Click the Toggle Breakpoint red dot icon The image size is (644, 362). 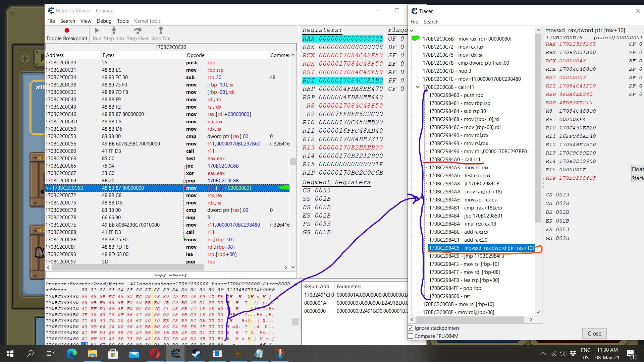click(x=67, y=31)
